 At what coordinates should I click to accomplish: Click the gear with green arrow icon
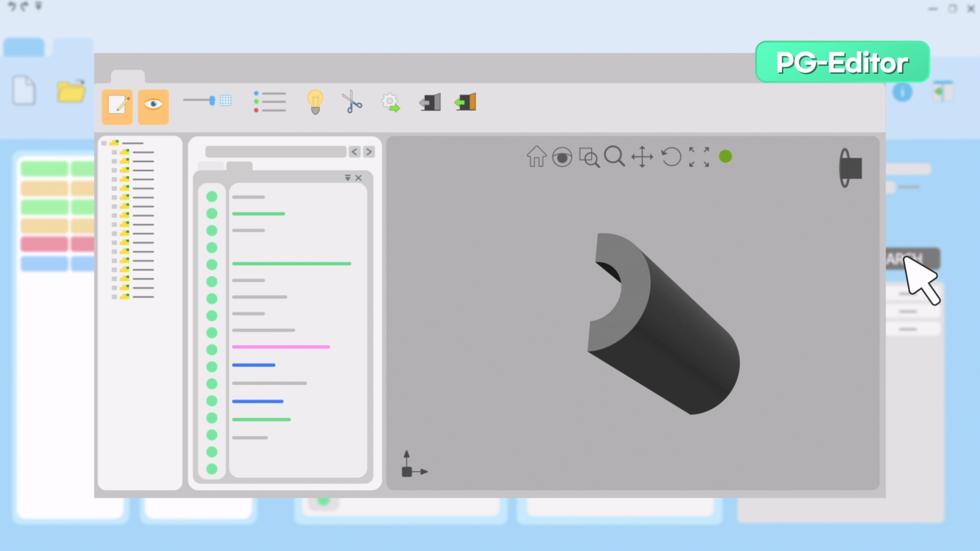click(x=390, y=103)
